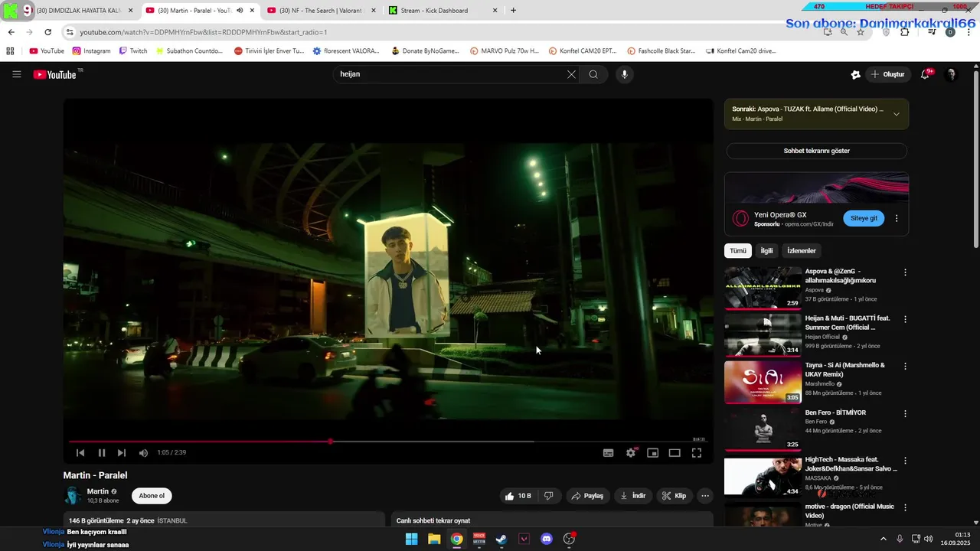Toggle theater mode view
The height and width of the screenshot is (551, 980).
click(x=675, y=452)
